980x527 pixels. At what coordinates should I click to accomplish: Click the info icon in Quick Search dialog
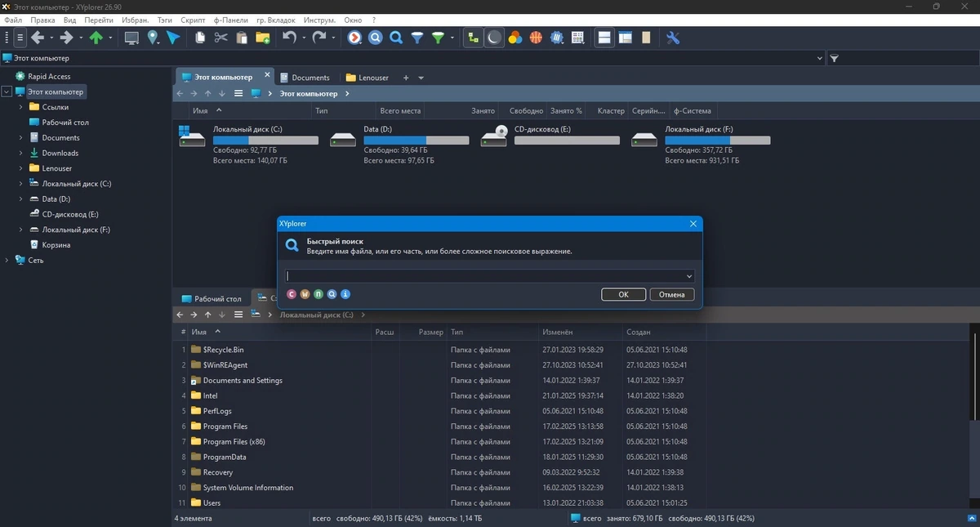coord(345,294)
